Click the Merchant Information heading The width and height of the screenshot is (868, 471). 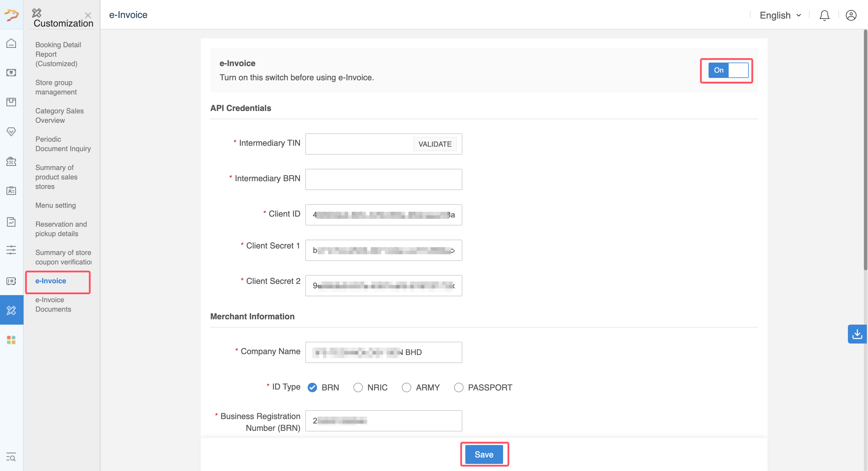(252, 316)
